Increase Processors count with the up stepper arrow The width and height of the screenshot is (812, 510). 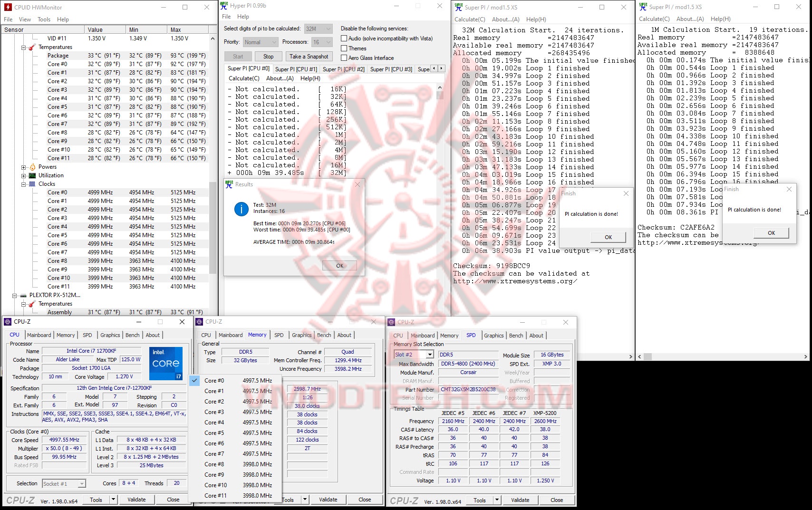point(328,40)
